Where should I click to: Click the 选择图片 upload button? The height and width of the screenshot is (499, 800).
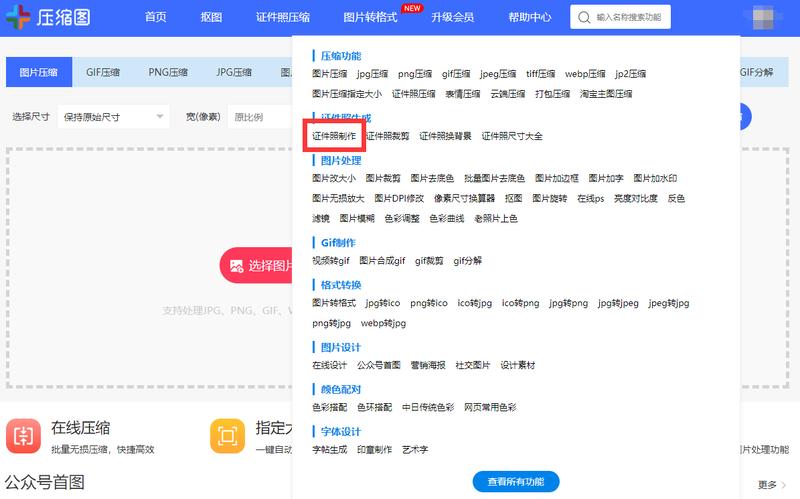pos(256,265)
